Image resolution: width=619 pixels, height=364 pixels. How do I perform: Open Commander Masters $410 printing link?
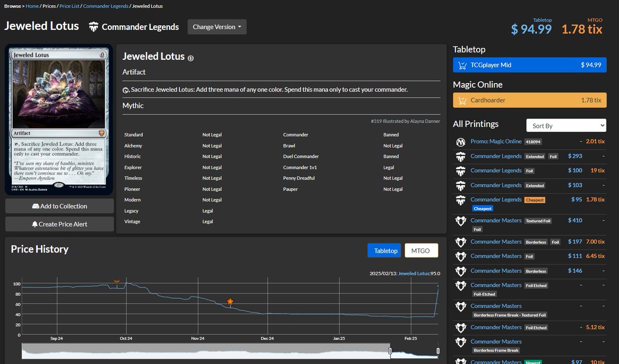click(496, 220)
